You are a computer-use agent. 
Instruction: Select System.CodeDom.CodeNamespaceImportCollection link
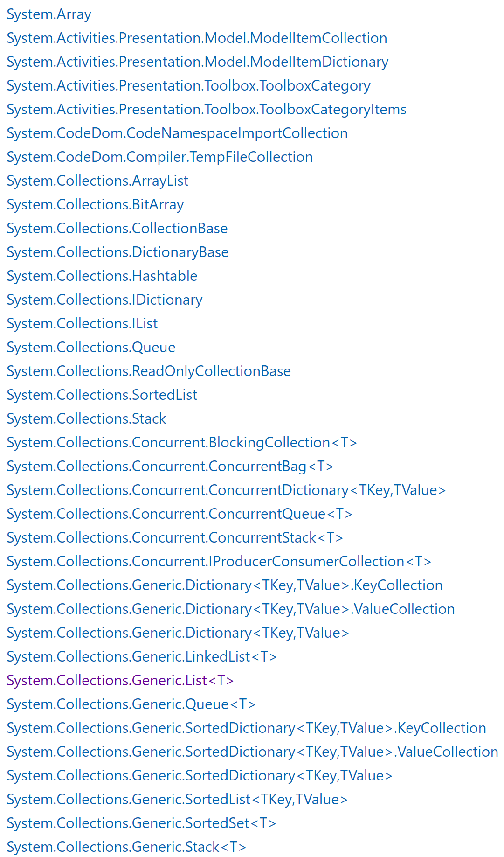click(177, 133)
